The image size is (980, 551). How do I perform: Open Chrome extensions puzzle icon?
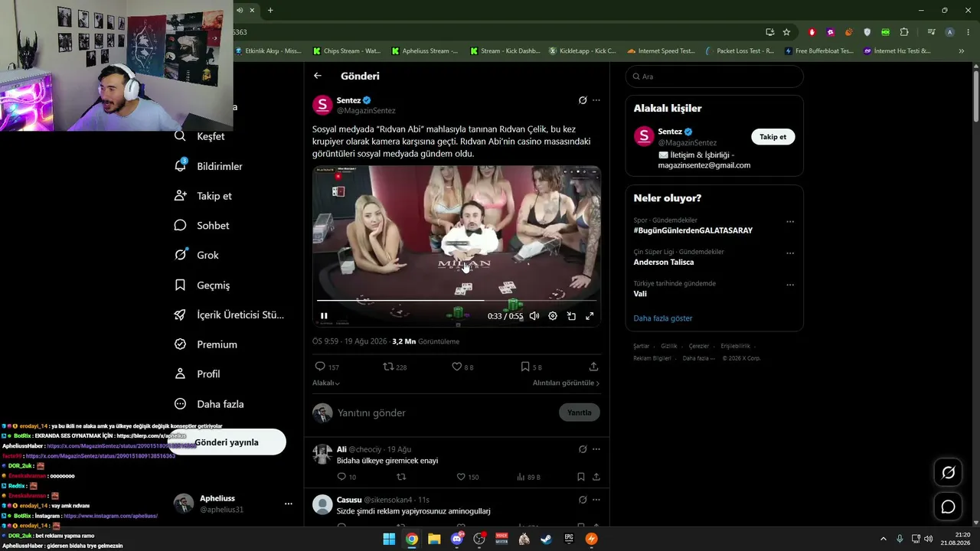click(x=904, y=32)
